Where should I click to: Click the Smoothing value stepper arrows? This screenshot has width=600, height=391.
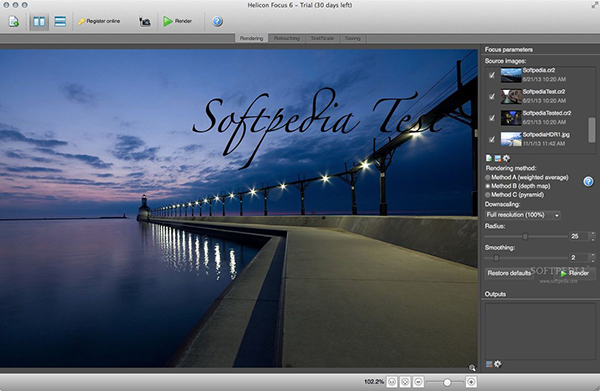tap(593, 258)
